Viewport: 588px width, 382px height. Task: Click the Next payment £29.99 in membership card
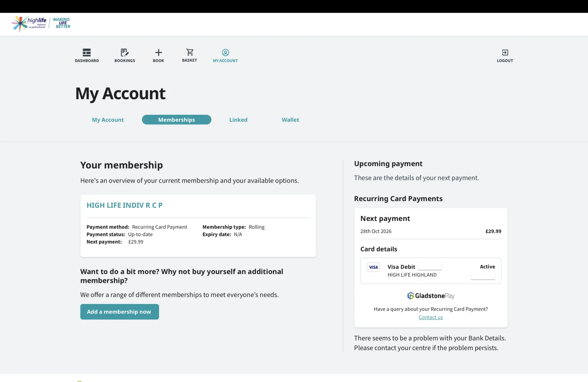(136, 242)
